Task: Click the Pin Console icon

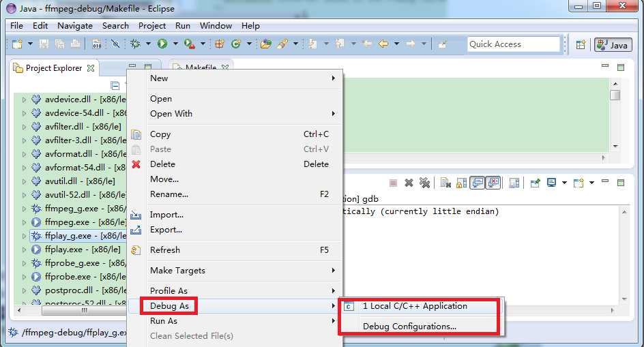Action: tap(535, 183)
